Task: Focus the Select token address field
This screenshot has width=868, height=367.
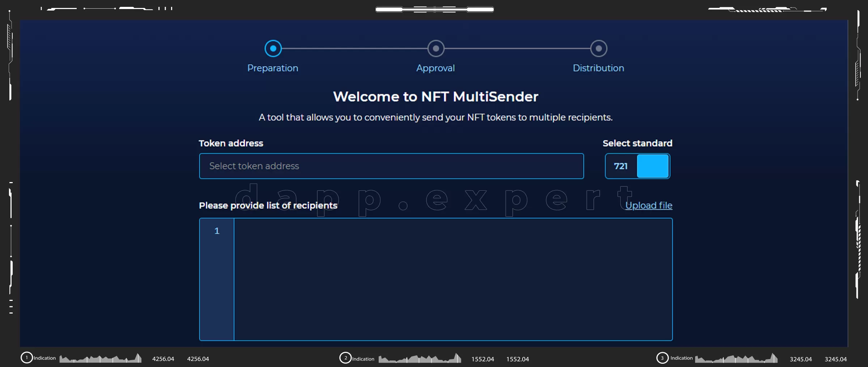Action: 391,166
